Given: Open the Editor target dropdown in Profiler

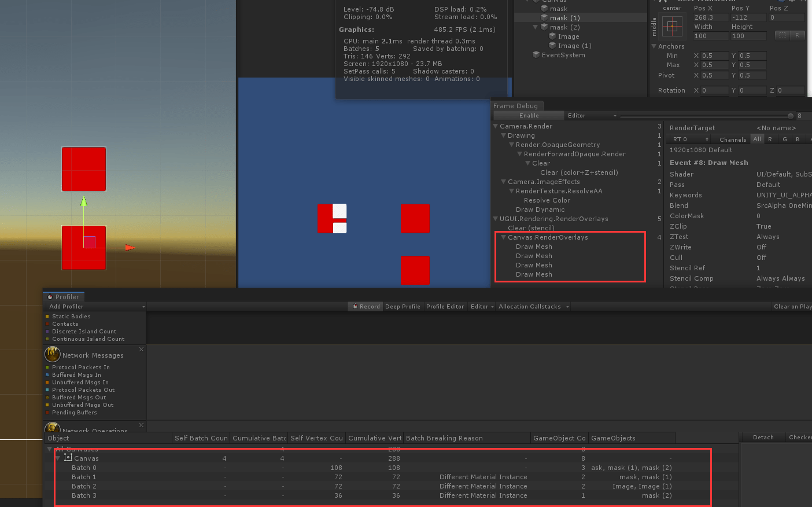Looking at the screenshot, I should coord(482,307).
